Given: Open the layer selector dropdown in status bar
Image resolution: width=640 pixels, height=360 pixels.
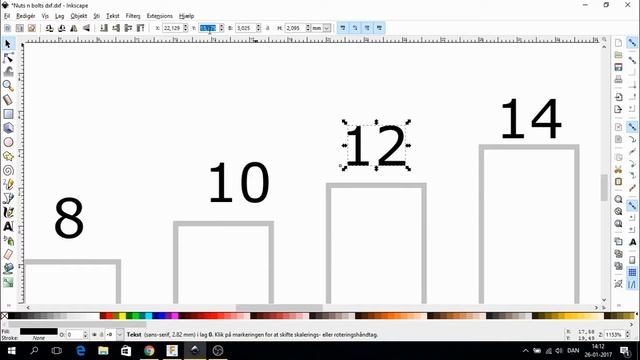Looking at the screenshot, I should tap(119, 335).
